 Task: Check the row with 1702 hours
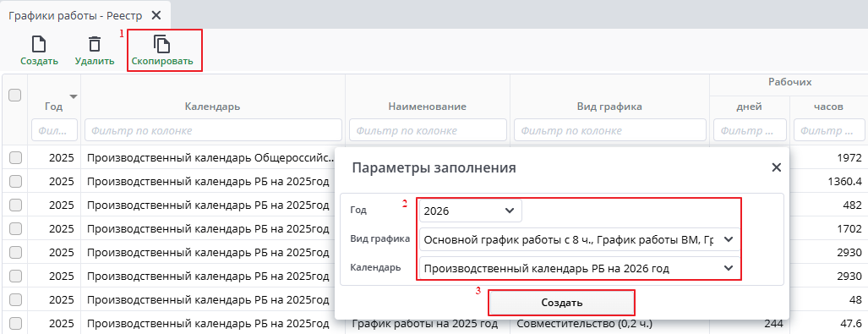point(15,229)
